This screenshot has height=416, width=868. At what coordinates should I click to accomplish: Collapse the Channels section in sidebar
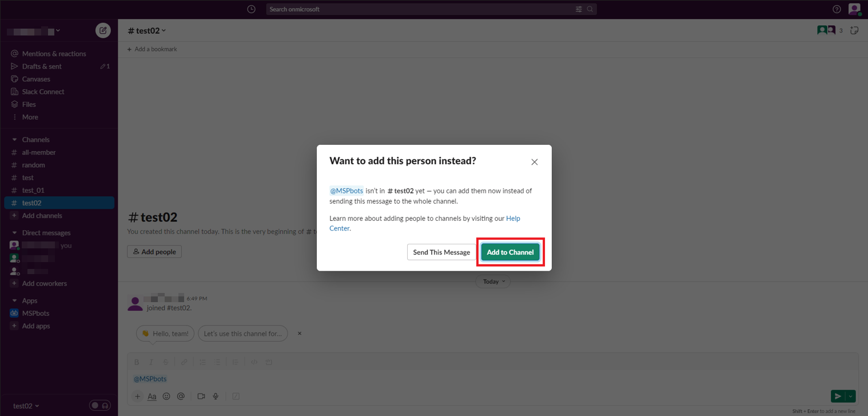pyautogui.click(x=14, y=139)
